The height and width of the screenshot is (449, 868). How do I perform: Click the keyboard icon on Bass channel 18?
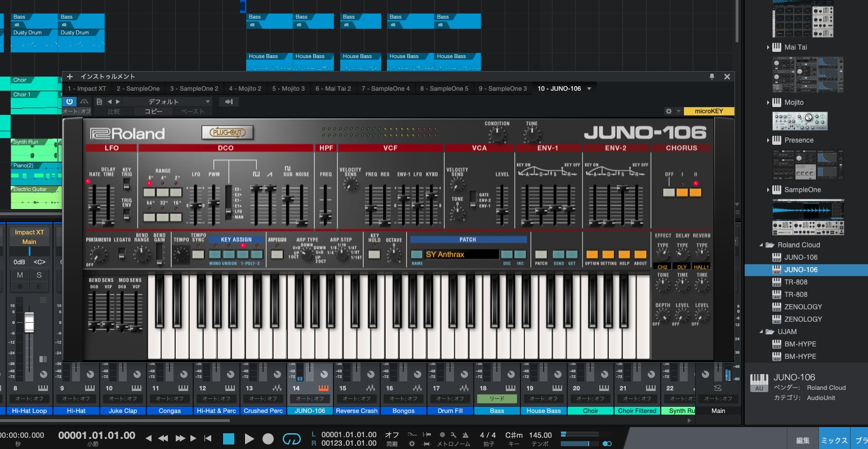pos(510,388)
